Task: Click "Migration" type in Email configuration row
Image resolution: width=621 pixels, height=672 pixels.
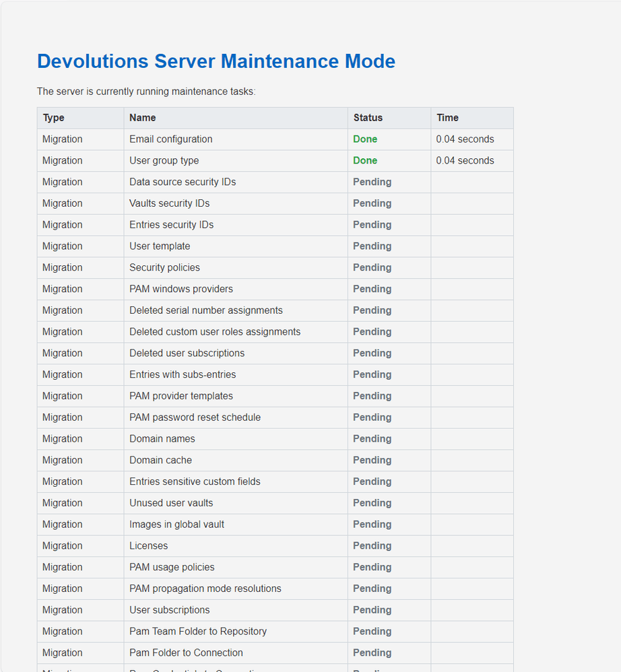Action: click(x=62, y=139)
